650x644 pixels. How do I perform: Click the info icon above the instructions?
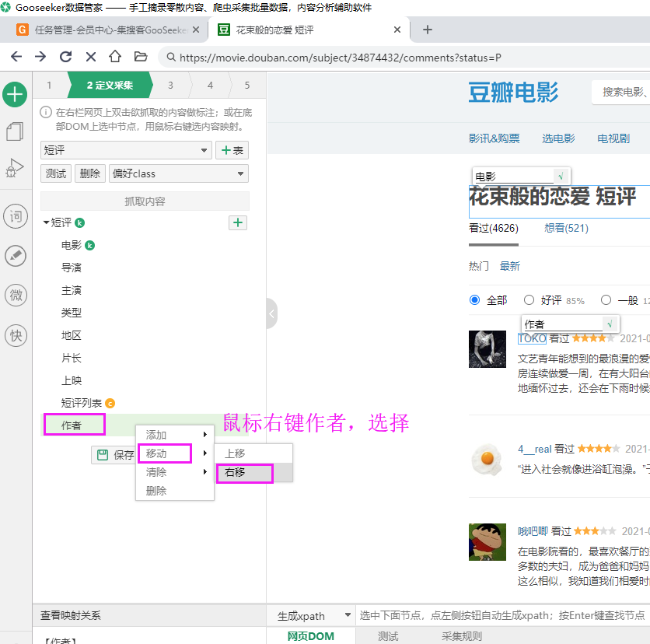coord(46,112)
